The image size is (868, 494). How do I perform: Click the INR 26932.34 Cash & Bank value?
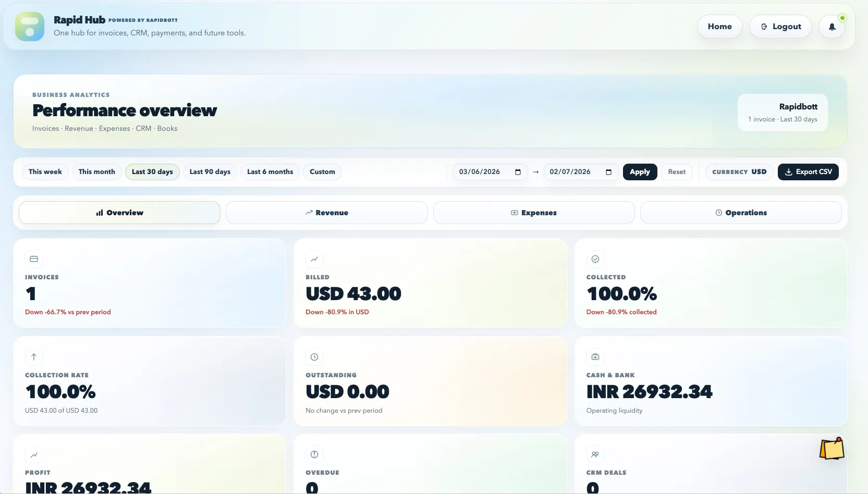(x=650, y=392)
